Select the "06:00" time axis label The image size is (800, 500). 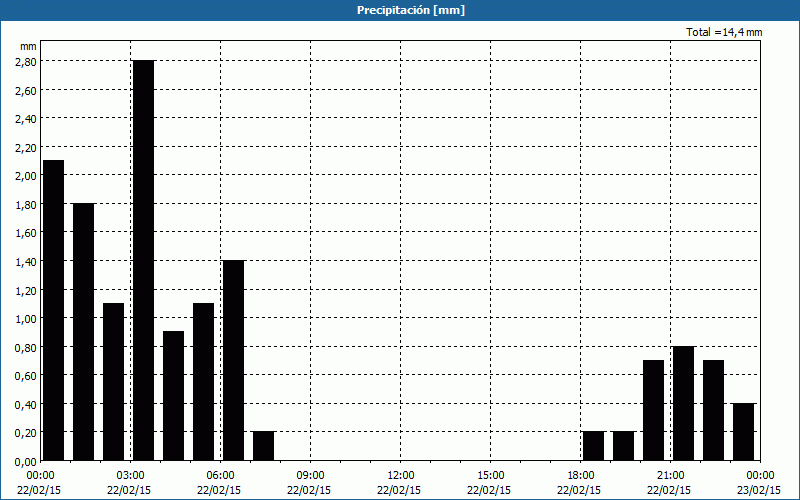(220, 476)
